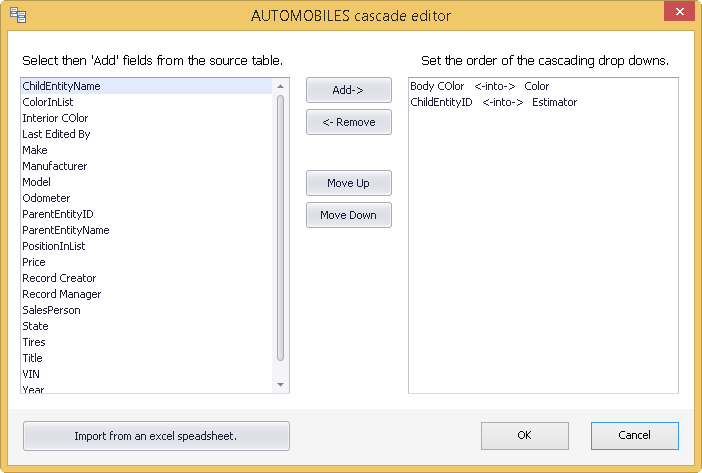Click the Add-> button
The width and height of the screenshot is (702, 473).
pos(349,90)
